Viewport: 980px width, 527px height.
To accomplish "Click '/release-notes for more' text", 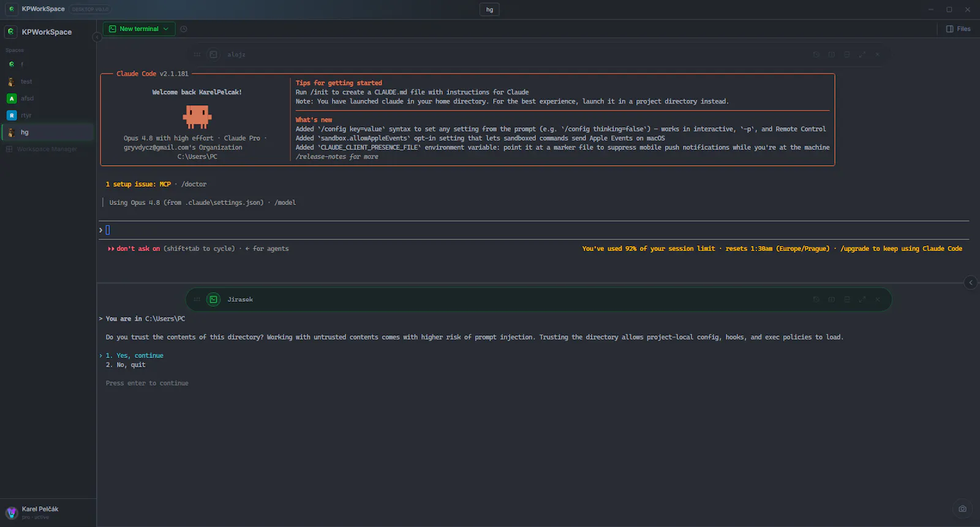I will click(x=337, y=157).
